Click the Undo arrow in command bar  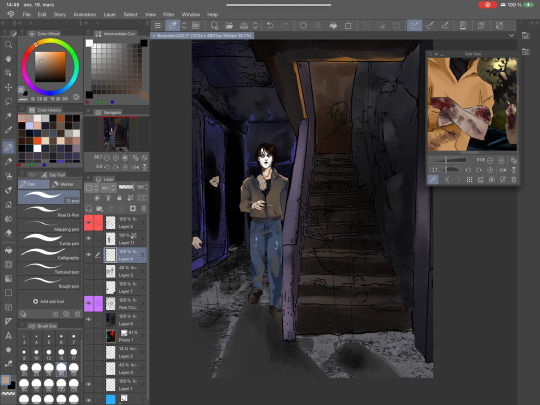[270, 25]
